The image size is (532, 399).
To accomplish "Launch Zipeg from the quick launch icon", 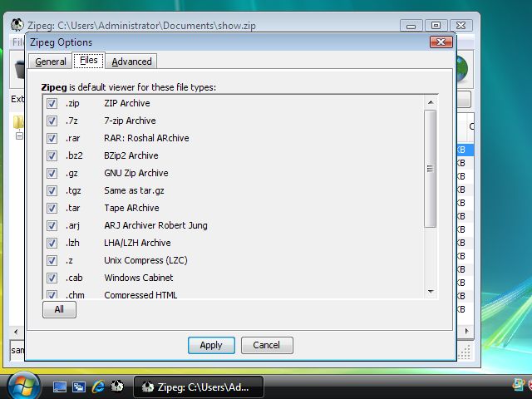I will (x=117, y=386).
